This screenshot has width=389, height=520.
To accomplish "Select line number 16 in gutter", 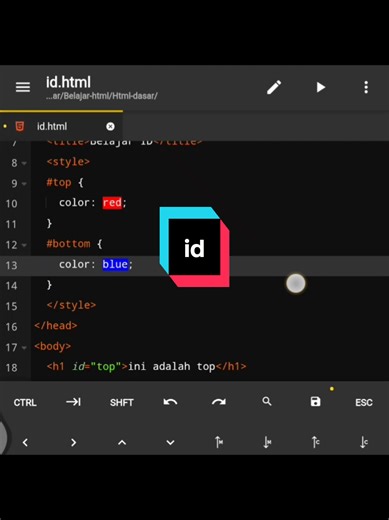I will [11, 327].
